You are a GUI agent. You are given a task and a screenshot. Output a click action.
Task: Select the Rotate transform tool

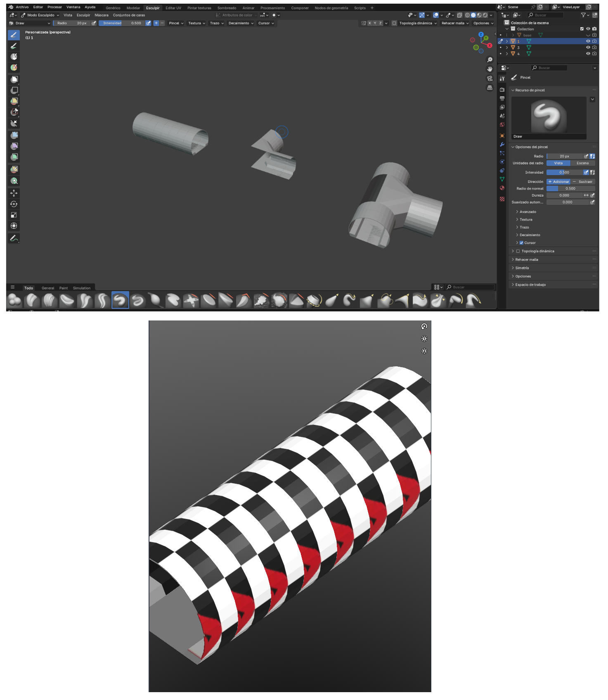pos(14,204)
